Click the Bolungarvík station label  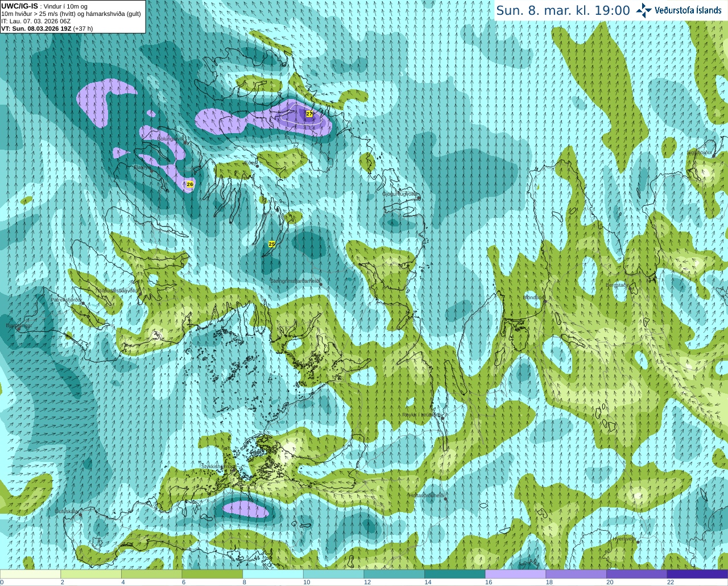(x=171, y=138)
